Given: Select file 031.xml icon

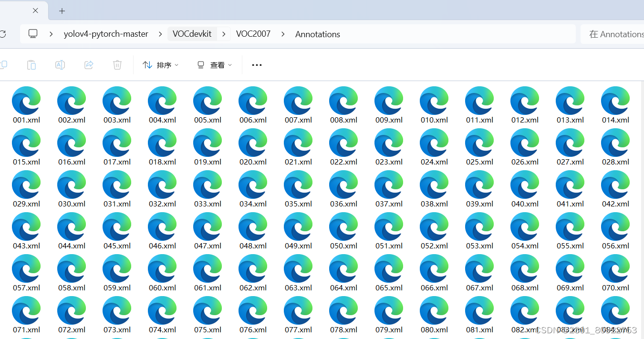Looking at the screenshot, I should [117, 184].
